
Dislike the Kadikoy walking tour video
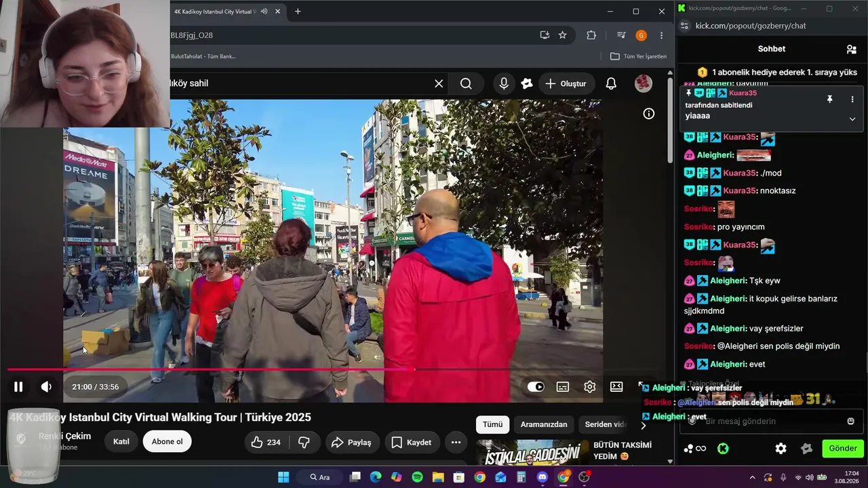click(304, 443)
